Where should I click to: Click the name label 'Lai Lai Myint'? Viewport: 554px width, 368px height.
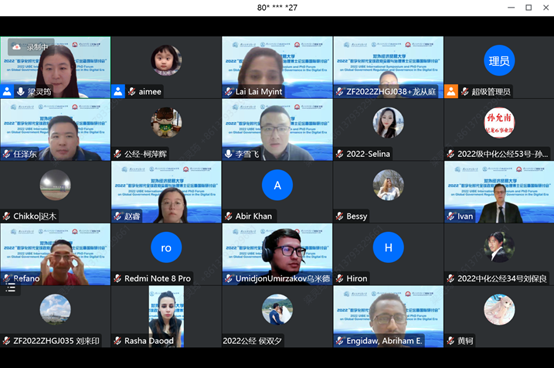[259, 92]
